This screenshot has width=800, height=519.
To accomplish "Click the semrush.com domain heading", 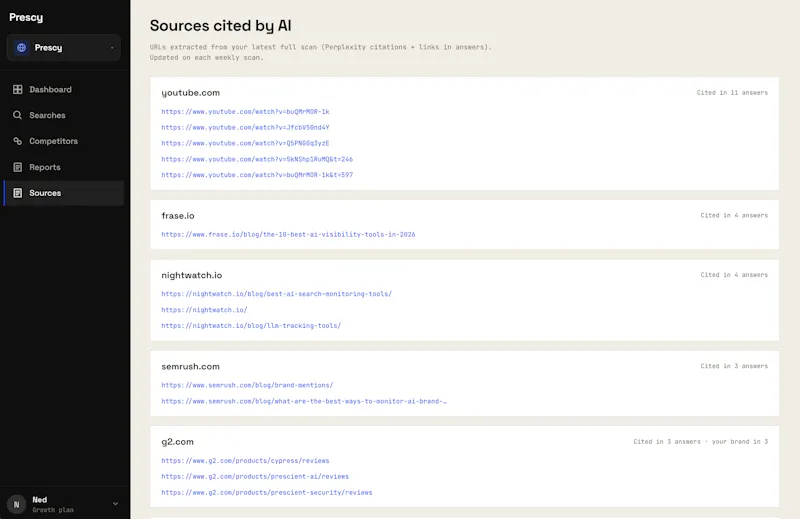I will (x=191, y=366).
